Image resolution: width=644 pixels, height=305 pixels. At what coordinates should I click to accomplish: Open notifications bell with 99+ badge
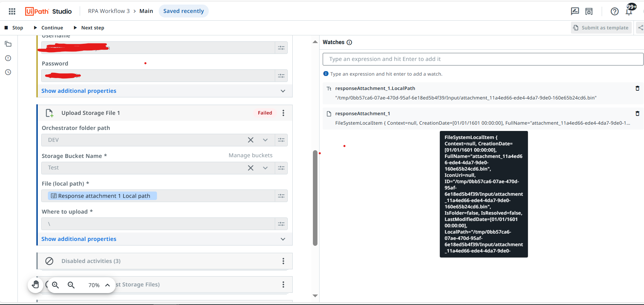pos(629,11)
